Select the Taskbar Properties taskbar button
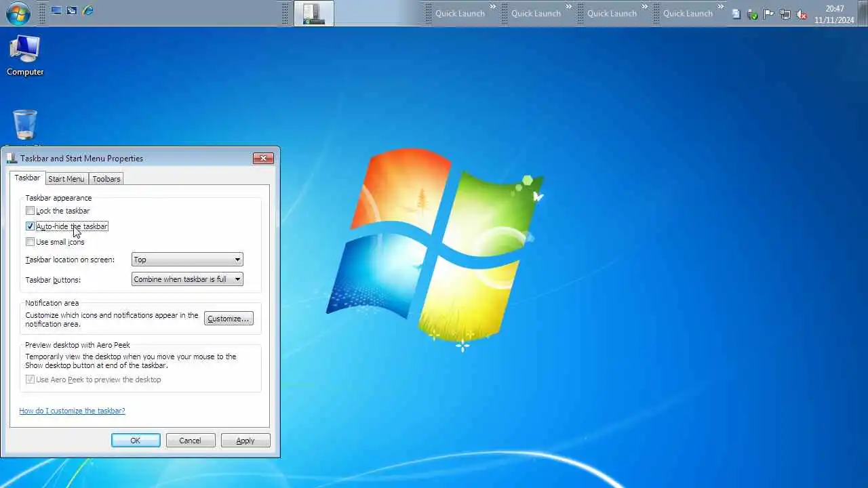 pyautogui.click(x=313, y=14)
